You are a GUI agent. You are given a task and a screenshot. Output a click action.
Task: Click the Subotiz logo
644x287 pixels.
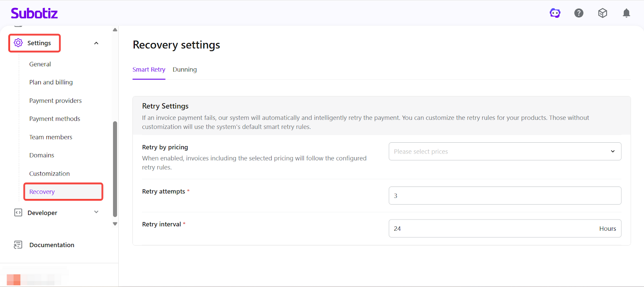(x=34, y=13)
